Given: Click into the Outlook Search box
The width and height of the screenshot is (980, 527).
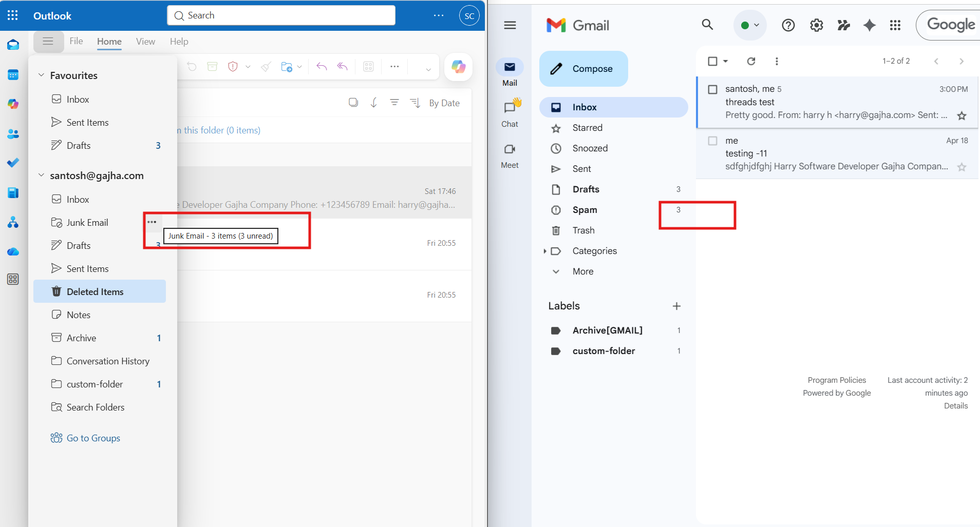Looking at the screenshot, I should point(281,15).
